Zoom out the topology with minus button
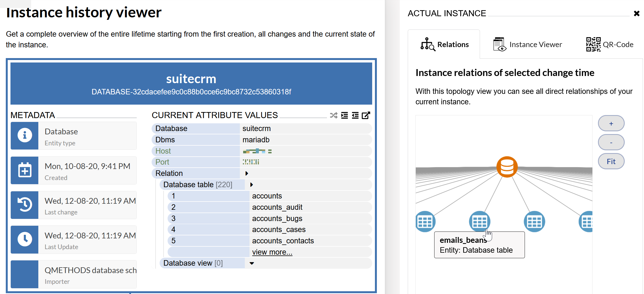The width and height of the screenshot is (644, 294). pyautogui.click(x=611, y=142)
